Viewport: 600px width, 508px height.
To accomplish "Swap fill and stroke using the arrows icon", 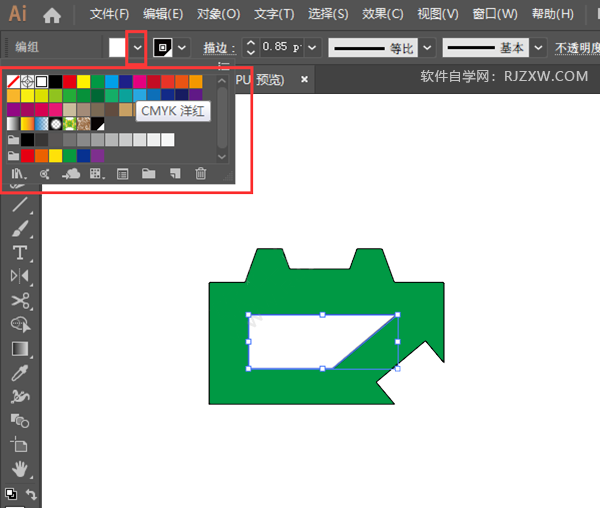I will (31, 494).
